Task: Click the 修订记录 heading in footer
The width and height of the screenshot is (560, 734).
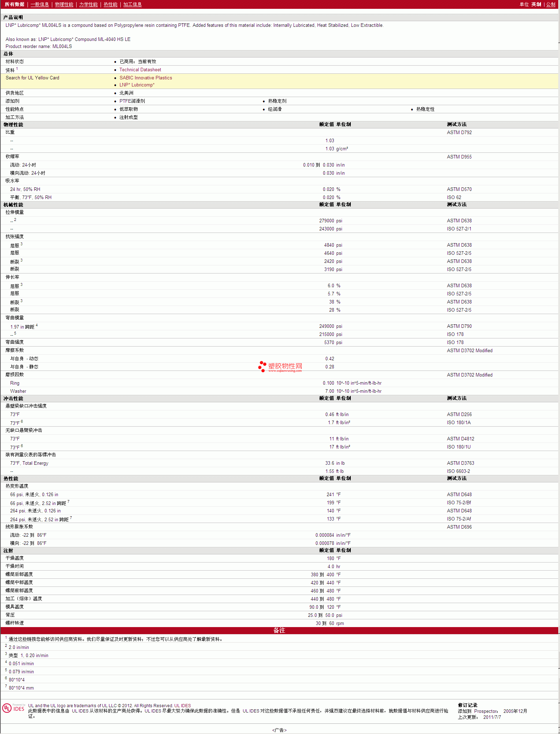Action: tap(468, 705)
